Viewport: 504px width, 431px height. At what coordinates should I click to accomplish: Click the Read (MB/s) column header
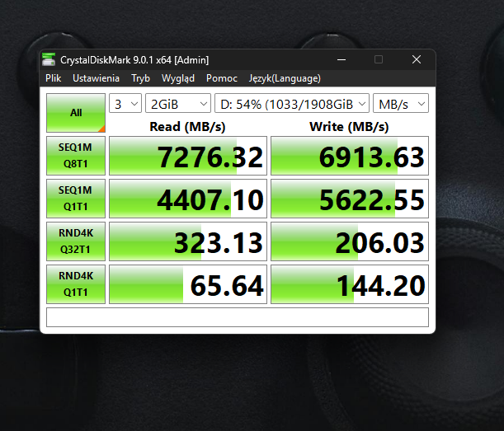pyautogui.click(x=187, y=127)
